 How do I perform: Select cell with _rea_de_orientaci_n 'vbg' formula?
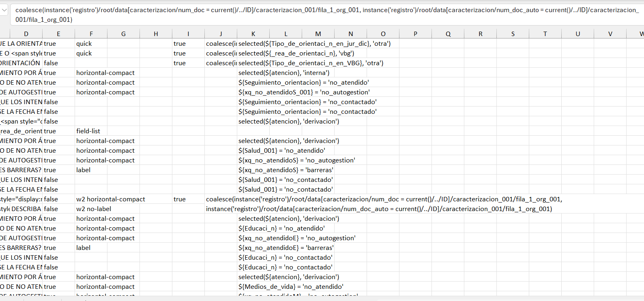click(x=296, y=53)
